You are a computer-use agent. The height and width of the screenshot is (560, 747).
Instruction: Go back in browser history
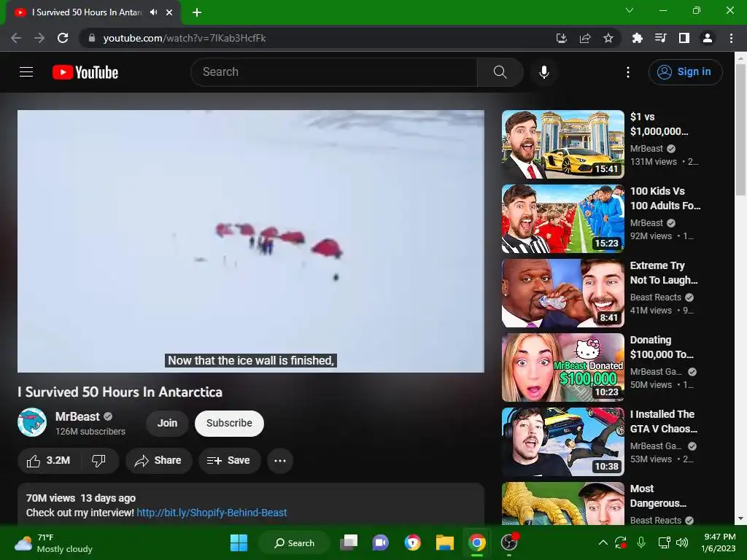point(16,38)
